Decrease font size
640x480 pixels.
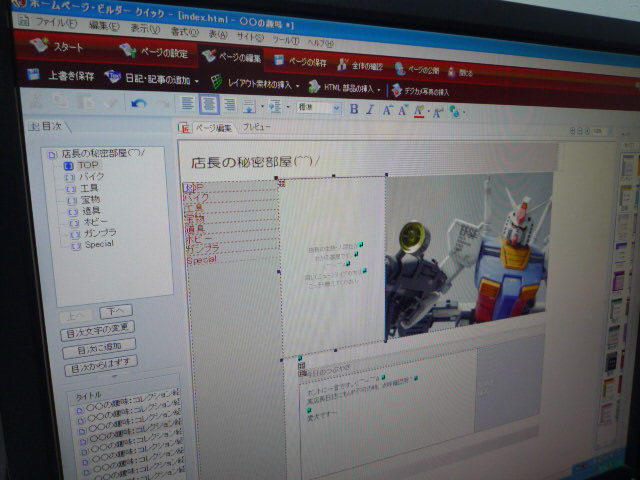[402, 110]
